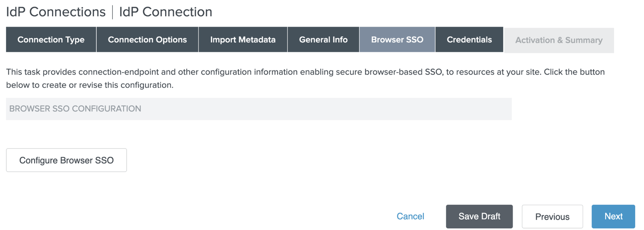This screenshot has height=230, width=644.
Task: Go to the Import Metadata tab
Action: [x=243, y=40]
